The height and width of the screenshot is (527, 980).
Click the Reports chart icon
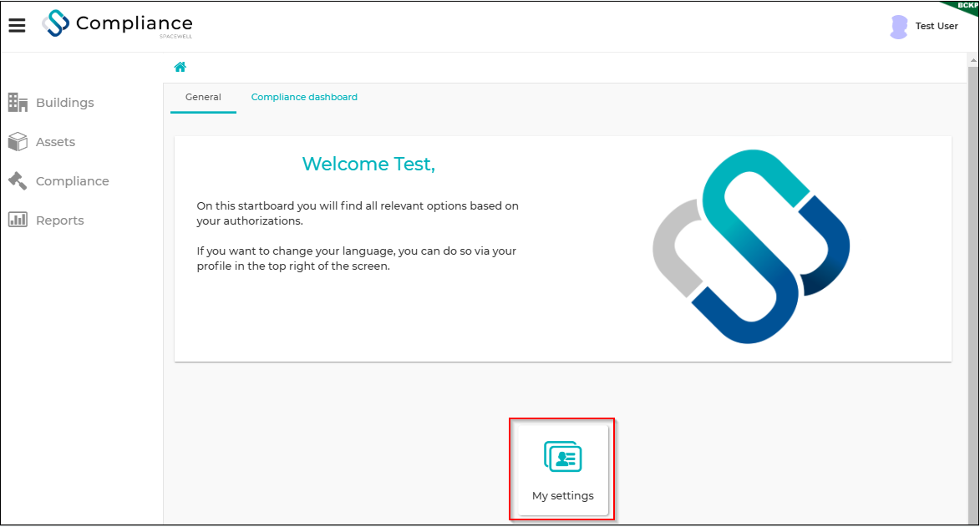click(x=18, y=220)
